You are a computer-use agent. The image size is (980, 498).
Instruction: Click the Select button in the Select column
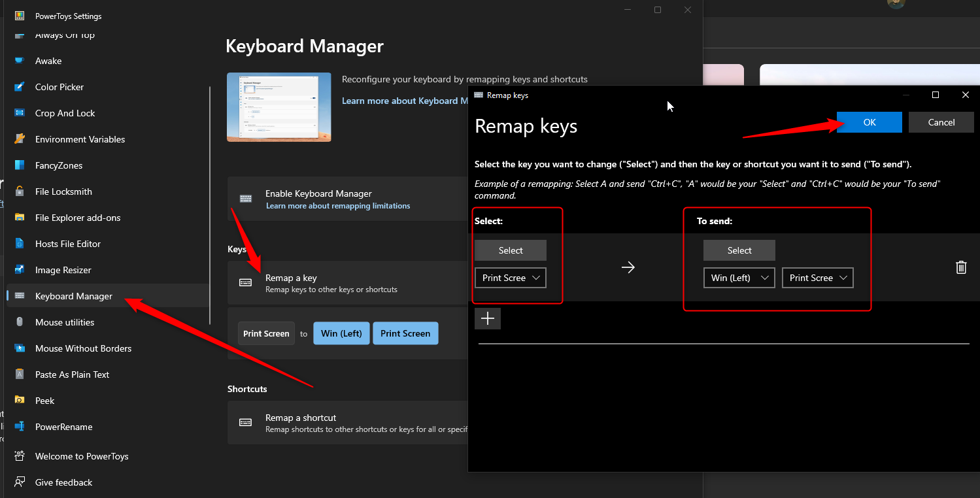[510, 250]
